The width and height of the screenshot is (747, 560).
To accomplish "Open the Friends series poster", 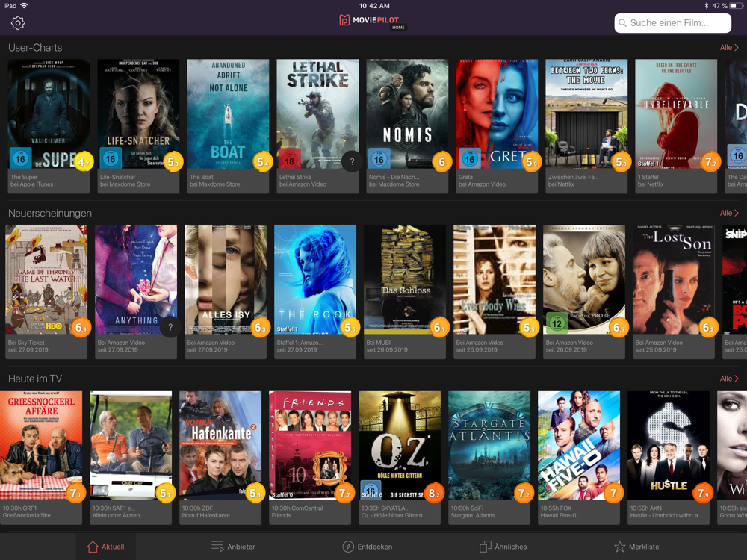I will point(310,445).
